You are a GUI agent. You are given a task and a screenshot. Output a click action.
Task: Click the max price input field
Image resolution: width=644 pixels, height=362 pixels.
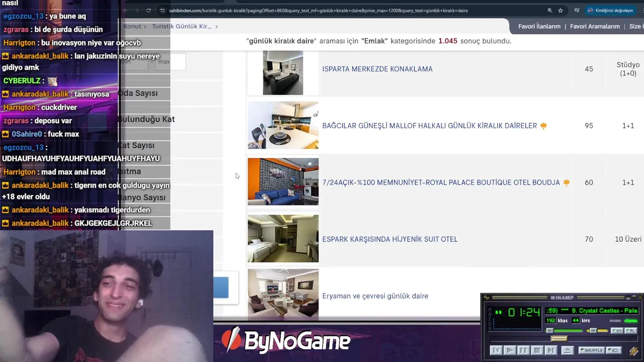[x=170, y=62]
